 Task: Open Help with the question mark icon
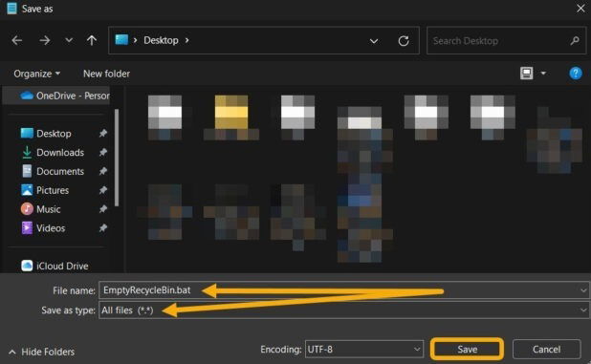(576, 73)
